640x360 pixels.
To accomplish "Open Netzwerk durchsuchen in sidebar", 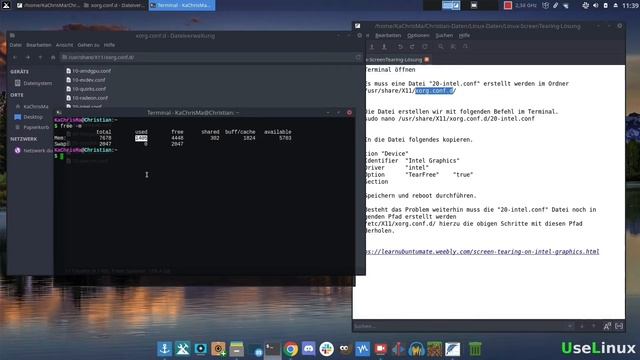I will 33,150.
